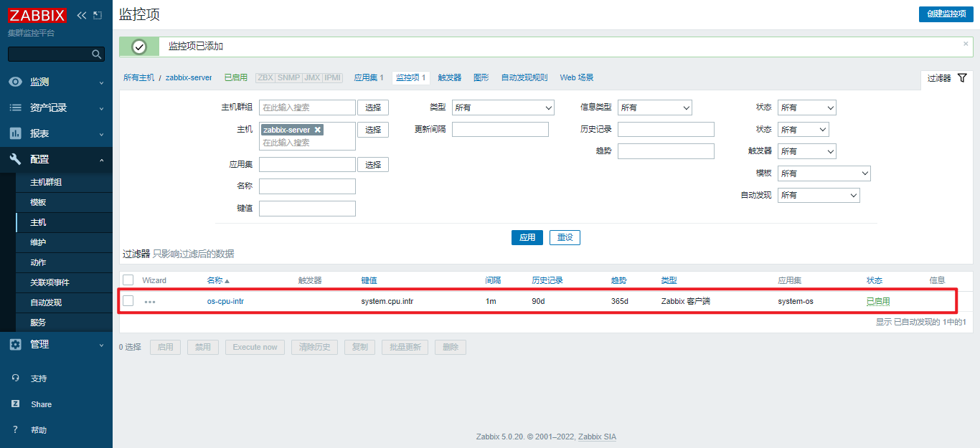
Task: Go to 所有主机 breadcrumb link
Action: tap(138, 77)
